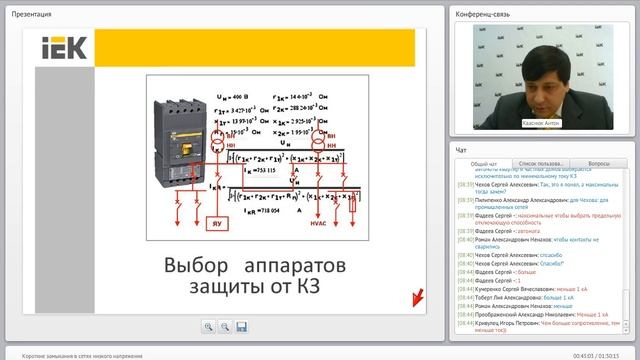Zoom out of the presentation slide
Screen dimensions: 640x360
pos(225,327)
